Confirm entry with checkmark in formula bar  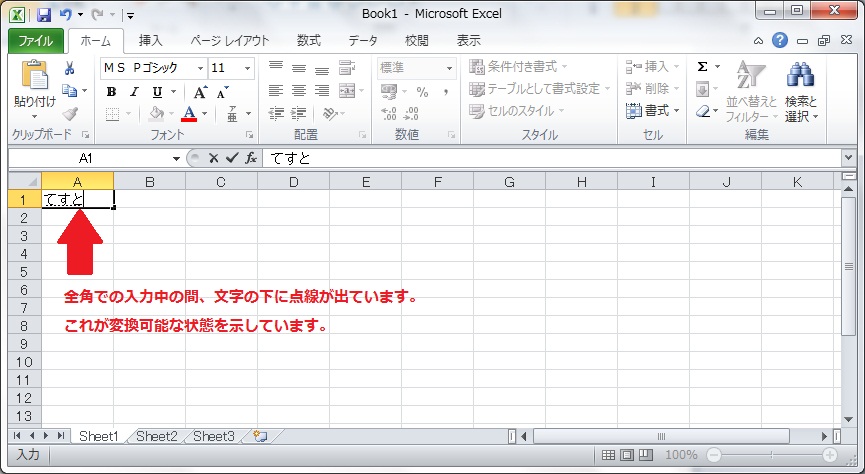tap(232, 158)
